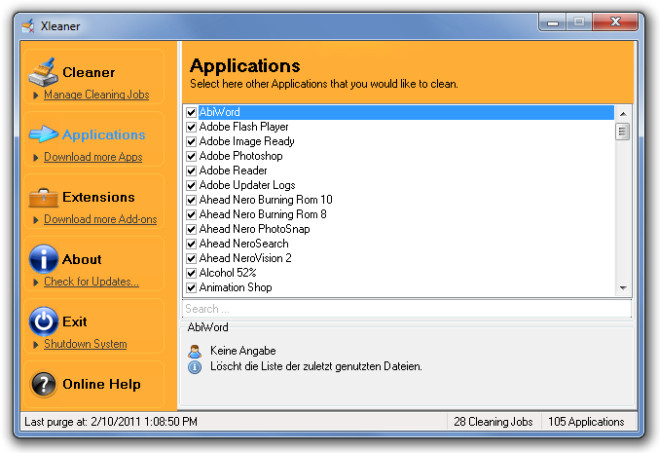Open the Extensions section
The width and height of the screenshot is (660, 453).
[98, 197]
